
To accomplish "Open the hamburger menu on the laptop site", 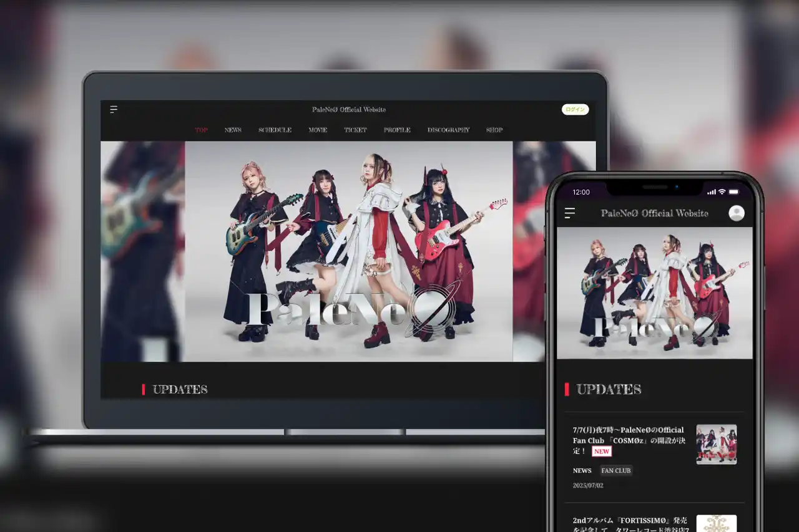I will coord(114,109).
